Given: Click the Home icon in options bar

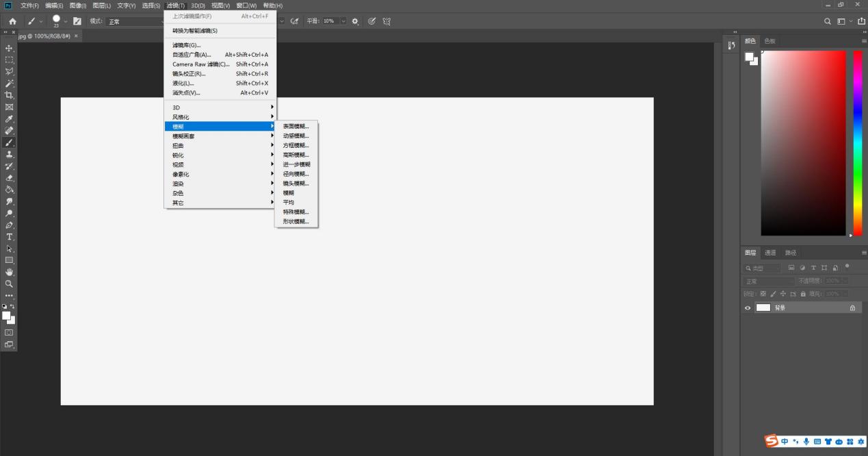Looking at the screenshot, I should pos(12,21).
